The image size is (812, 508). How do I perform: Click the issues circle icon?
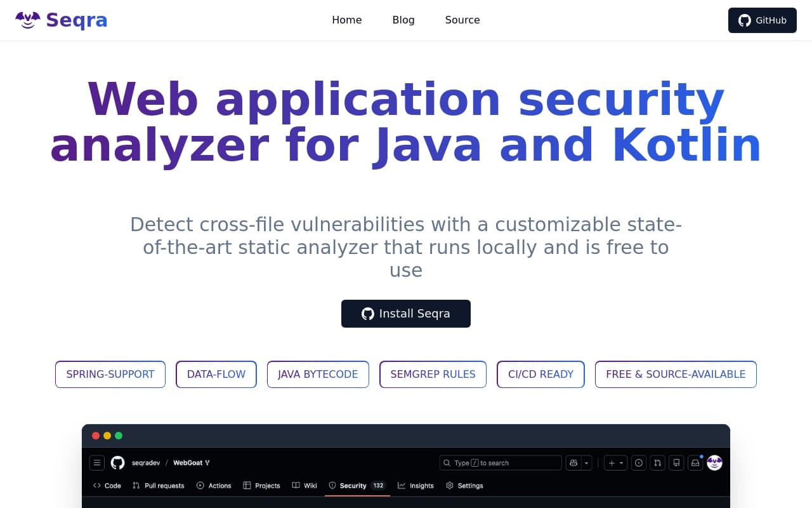point(639,463)
